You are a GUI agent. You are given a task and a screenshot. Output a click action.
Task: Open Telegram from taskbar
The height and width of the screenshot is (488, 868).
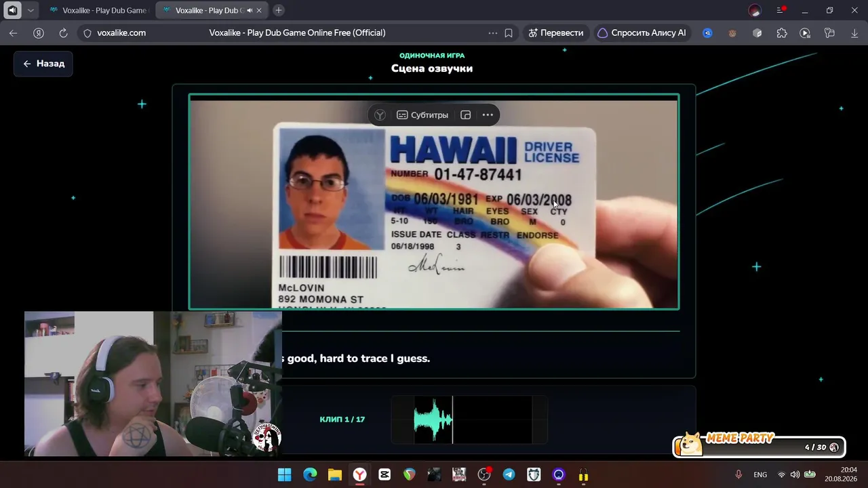[x=509, y=474]
